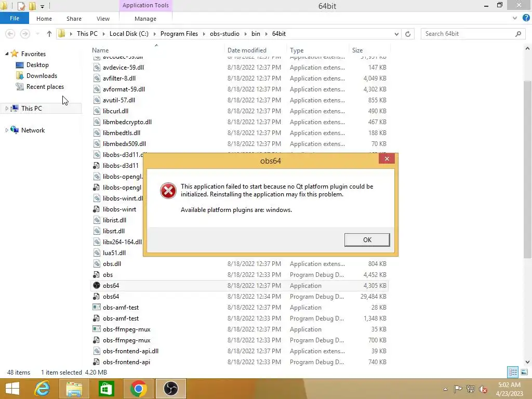
Task: Select avformat-59.dll in the list
Action: [124, 89]
